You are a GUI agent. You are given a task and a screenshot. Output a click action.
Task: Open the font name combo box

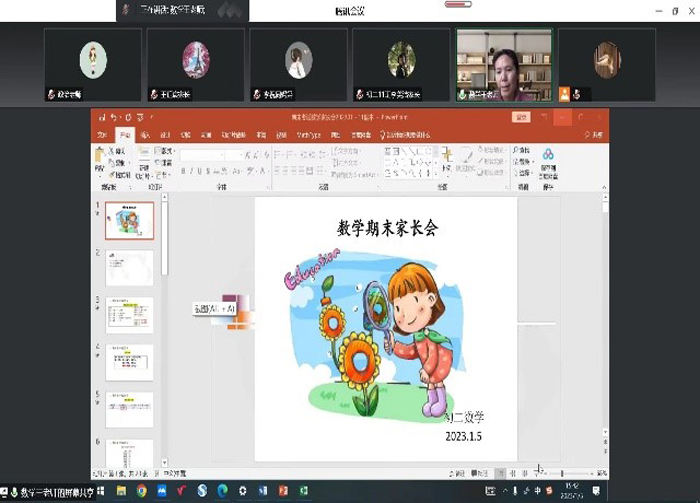(x=203, y=155)
